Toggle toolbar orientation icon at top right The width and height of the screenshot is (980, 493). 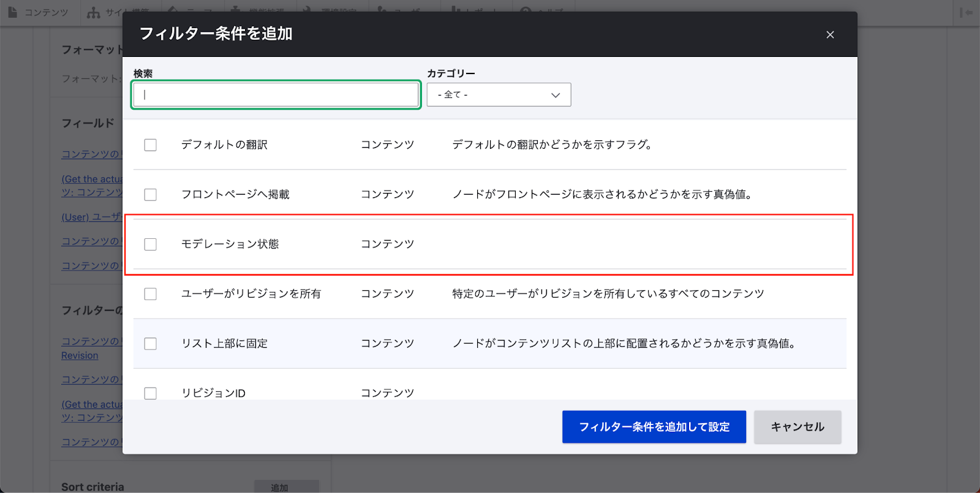pyautogui.click(x=967, y=12)
